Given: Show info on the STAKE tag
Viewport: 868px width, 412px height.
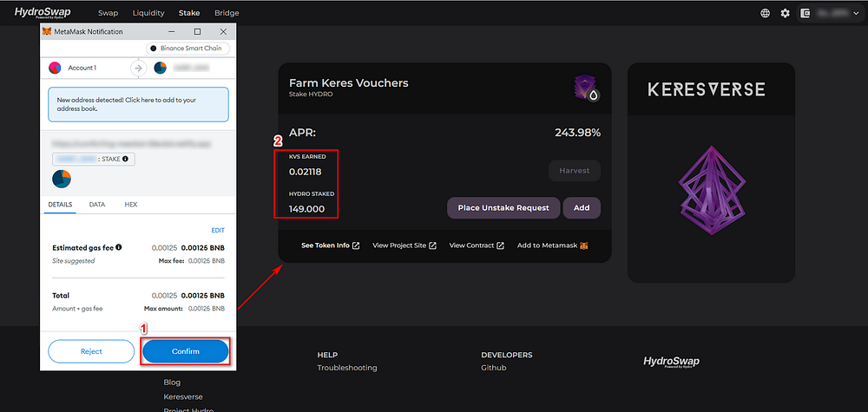Looking at the screenshot, I should click(125, 159).
